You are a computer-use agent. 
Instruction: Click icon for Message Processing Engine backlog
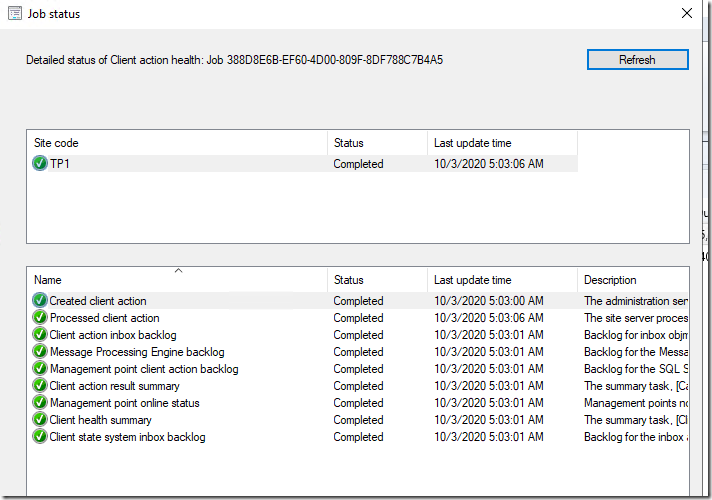(x=40, y=352)
